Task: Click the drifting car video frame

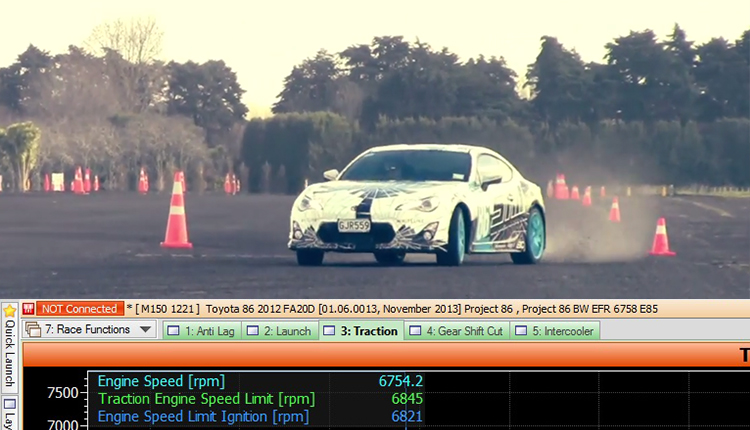Action: pos(375,149)
